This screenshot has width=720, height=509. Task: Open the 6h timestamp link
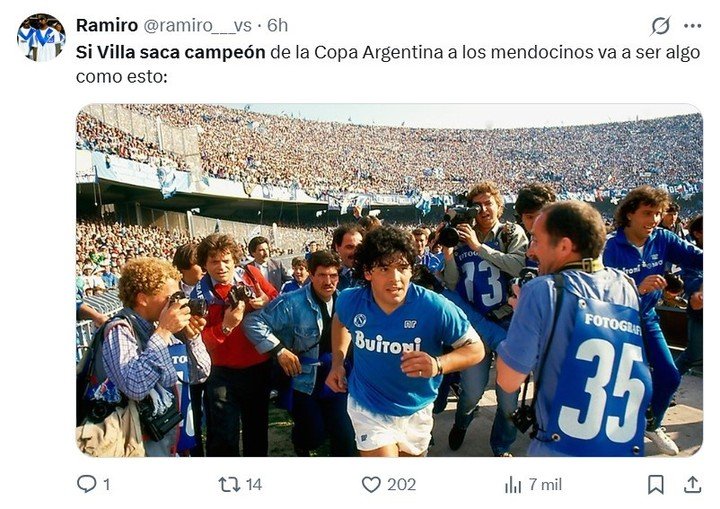pos(277,25)
